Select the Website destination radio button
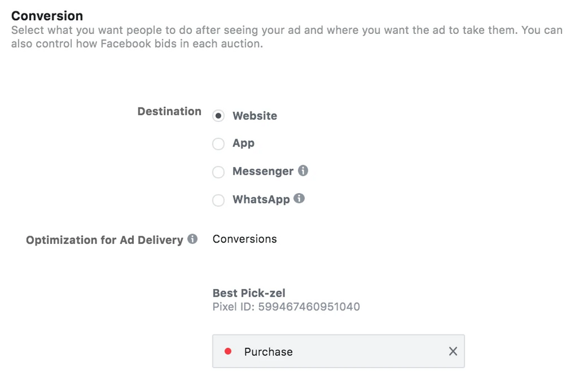 pyautogui.click(x=218, y=116)
